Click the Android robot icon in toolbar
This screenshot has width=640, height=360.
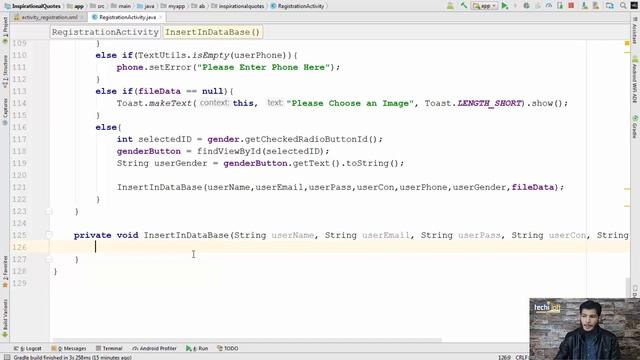coord(450,6)
